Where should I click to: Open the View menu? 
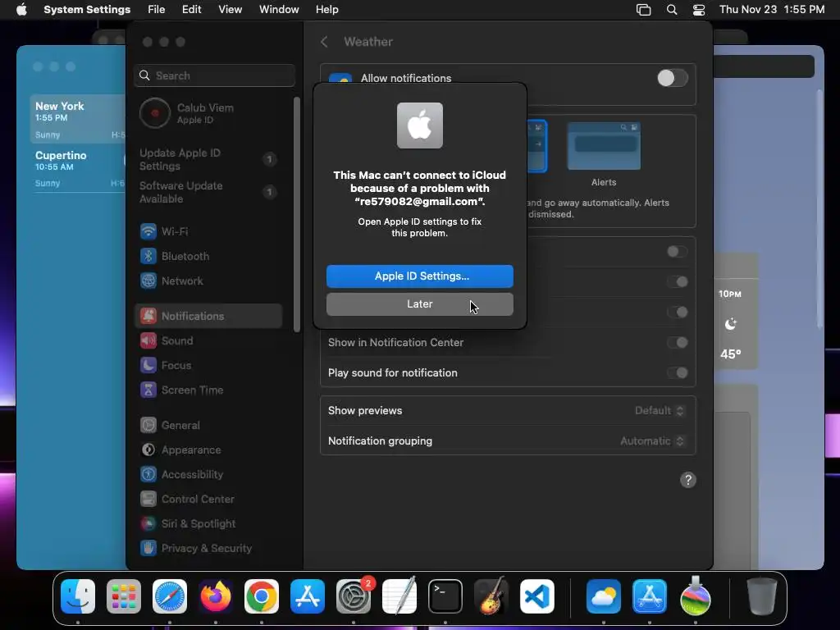[230, 10]
